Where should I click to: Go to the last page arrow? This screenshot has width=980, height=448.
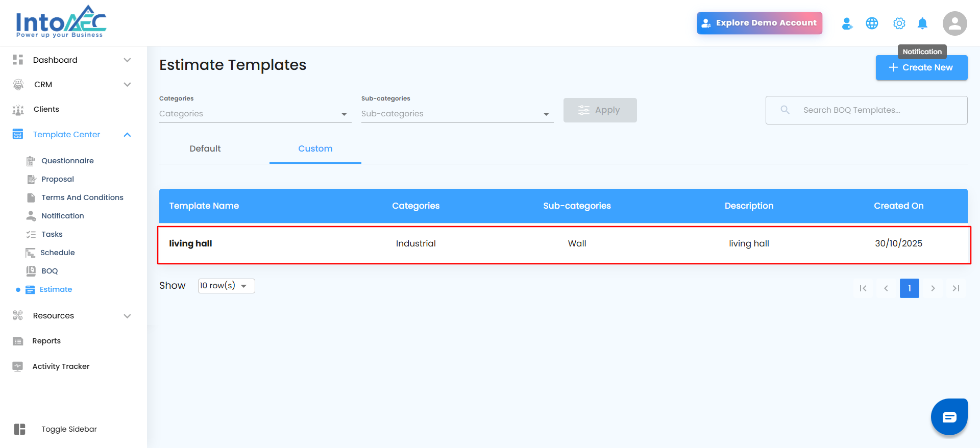coord(956,288)
